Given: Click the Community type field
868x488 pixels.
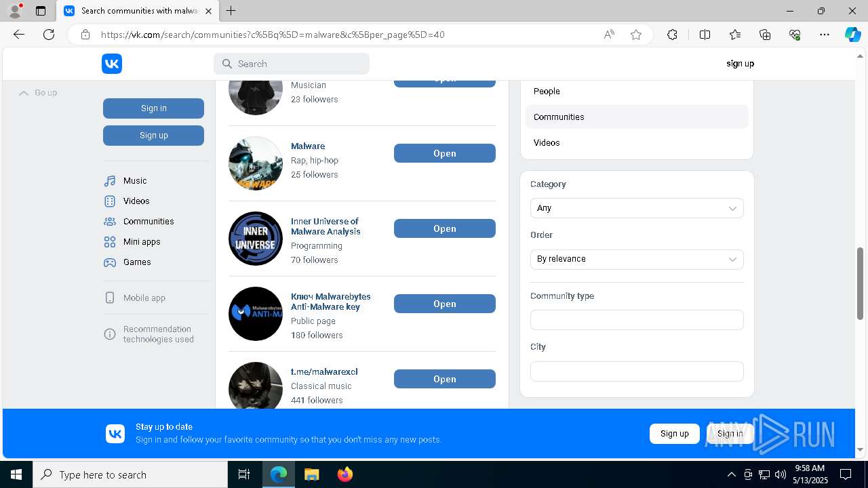Looking at the screenshot, I should (637, 320).
